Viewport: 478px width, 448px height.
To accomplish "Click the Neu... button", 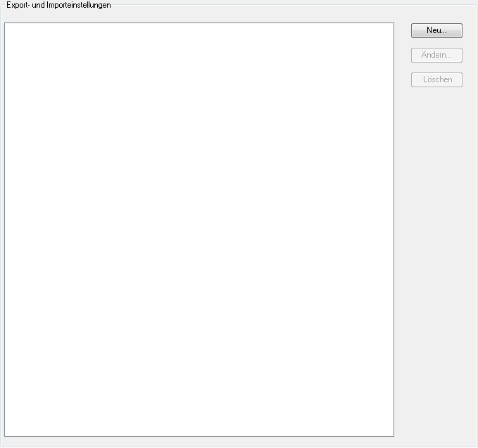I will tap(436, 30).
